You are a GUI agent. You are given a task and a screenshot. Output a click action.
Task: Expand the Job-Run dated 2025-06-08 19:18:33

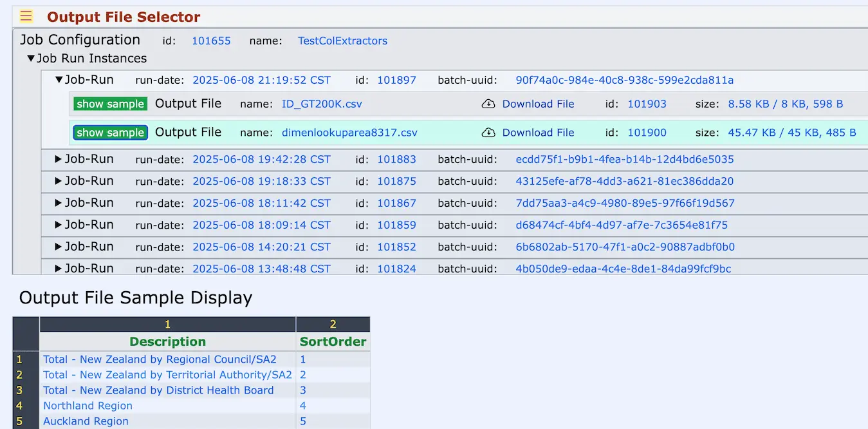(x=59, y=181)
